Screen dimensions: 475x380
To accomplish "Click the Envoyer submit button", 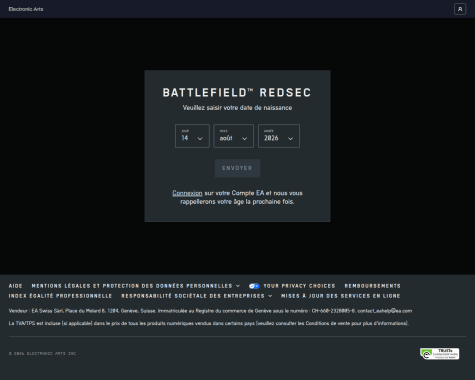I will tap(237, 168).
